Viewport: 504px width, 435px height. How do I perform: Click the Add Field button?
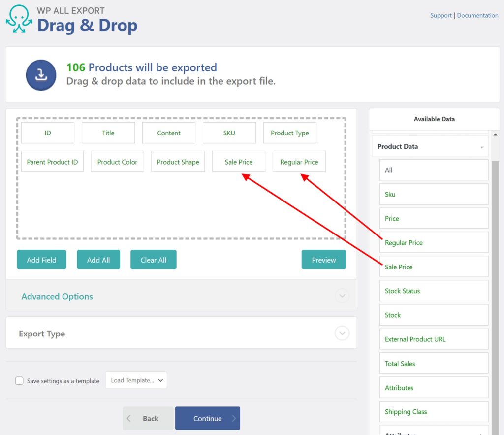[x=41, y=259]
